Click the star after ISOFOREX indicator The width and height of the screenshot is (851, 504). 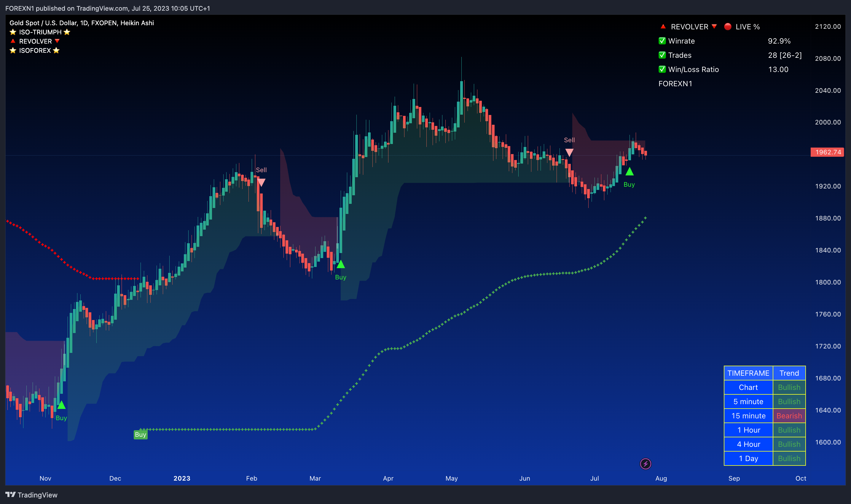coord(56,50)
